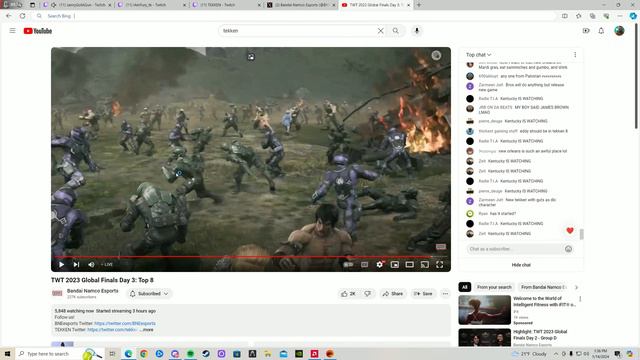Switch to the Bandai Namco Esports X browser tab
The image size is (640, 360).
[x=301, y=5]
